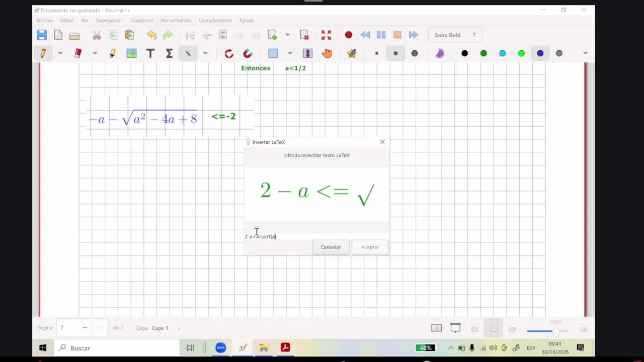
Task: Open the Navegación menu
Action: (110, 20)
